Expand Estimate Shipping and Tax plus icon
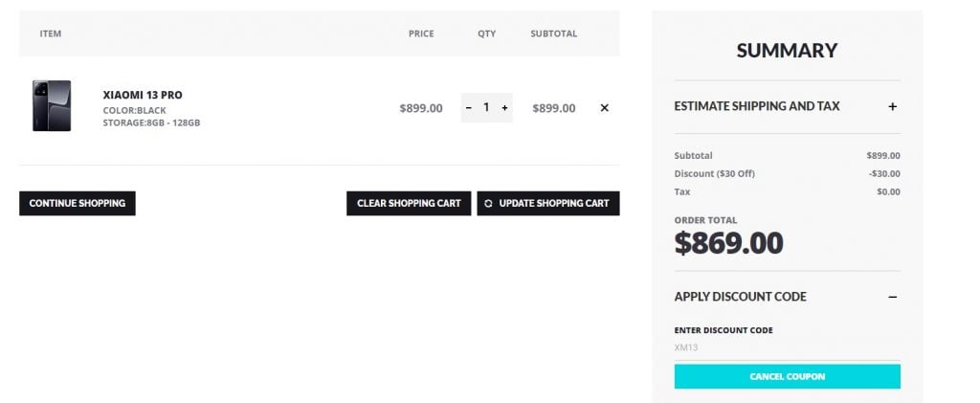The height and width of the screenshot is (403, 980). click(892, 106)
